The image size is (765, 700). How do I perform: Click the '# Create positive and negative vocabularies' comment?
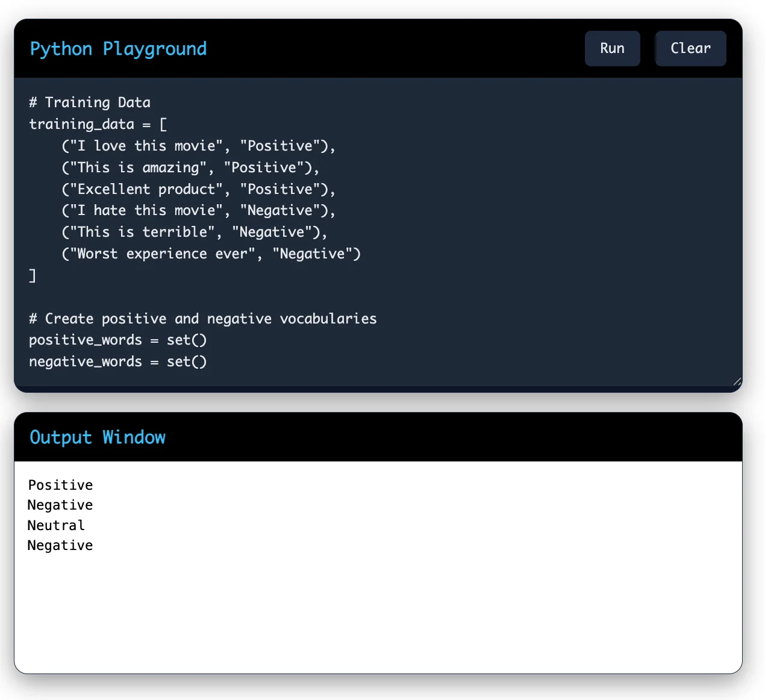point(203,319)
